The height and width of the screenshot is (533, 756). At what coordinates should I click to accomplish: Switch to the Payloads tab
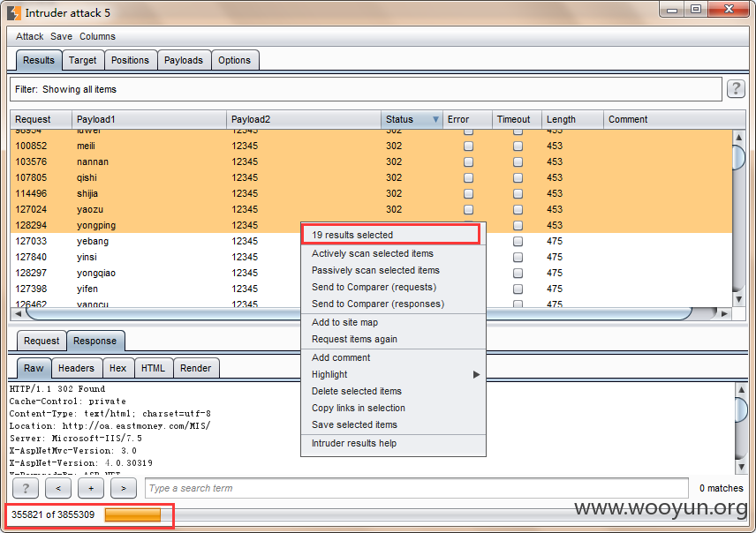point(183,60)
